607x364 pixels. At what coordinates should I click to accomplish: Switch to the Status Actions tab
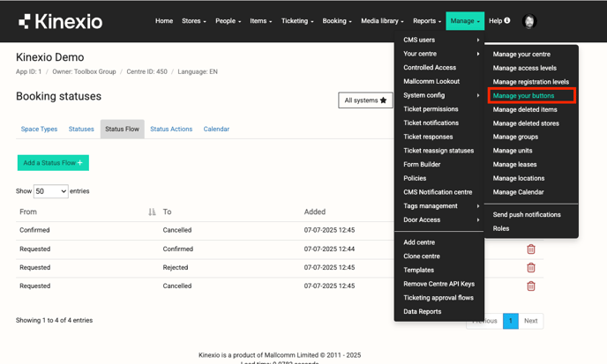(171, 130)
